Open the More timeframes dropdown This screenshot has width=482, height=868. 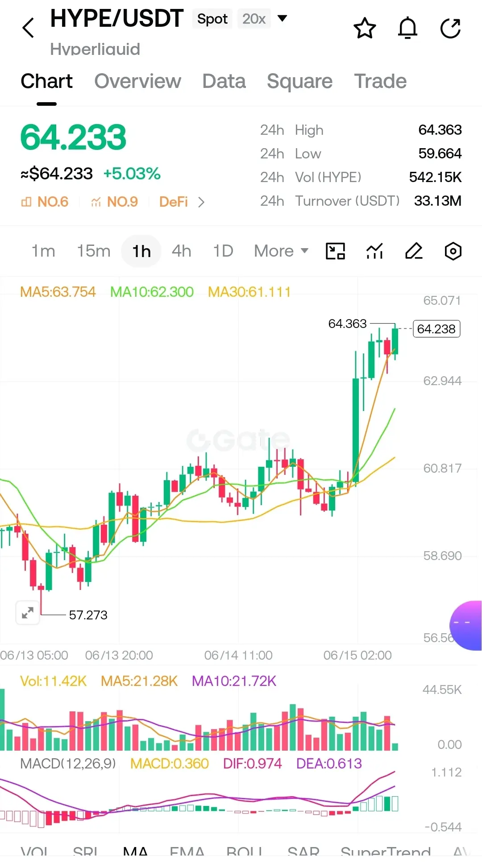pos(281,251)
